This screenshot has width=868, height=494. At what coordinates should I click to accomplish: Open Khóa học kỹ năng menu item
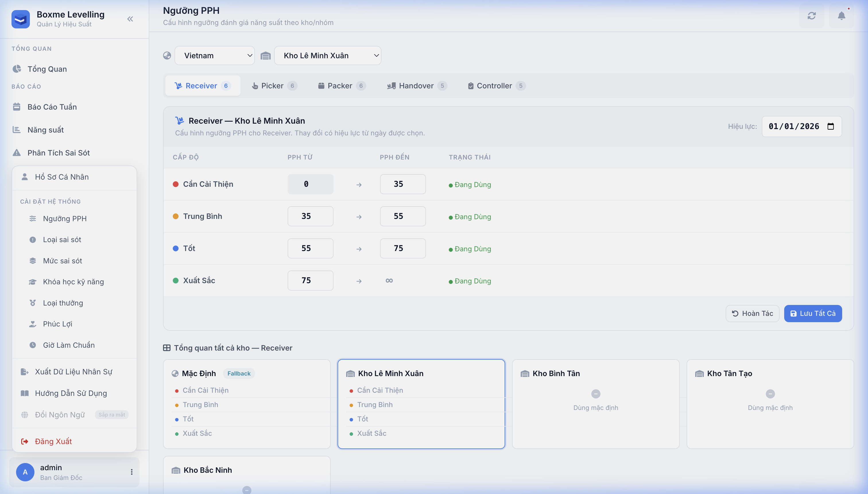click(x=73, y=282)
